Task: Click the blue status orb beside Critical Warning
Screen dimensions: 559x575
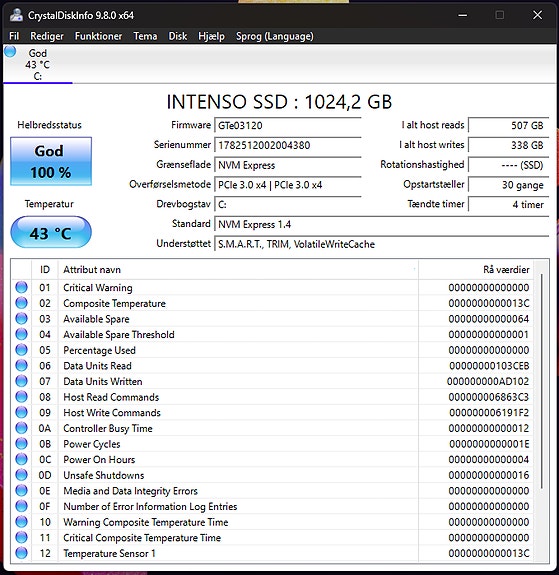Action: tap(21, 287)
